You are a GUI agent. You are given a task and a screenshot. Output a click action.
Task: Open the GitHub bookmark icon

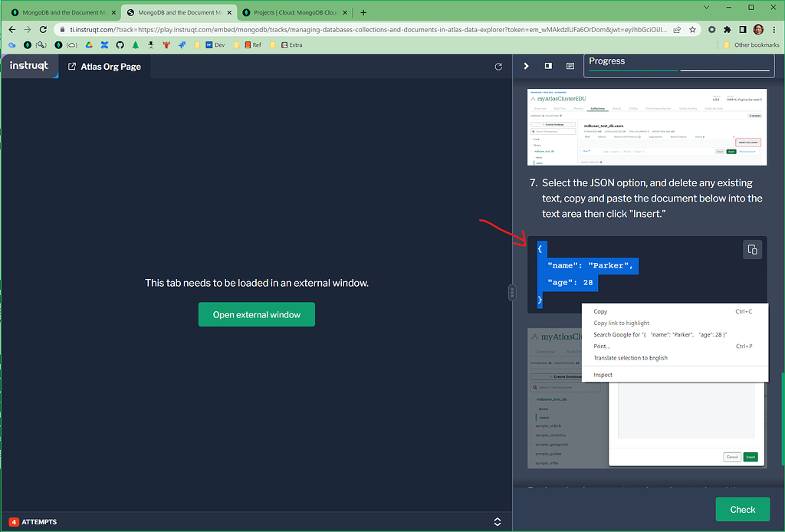[120, 45]
